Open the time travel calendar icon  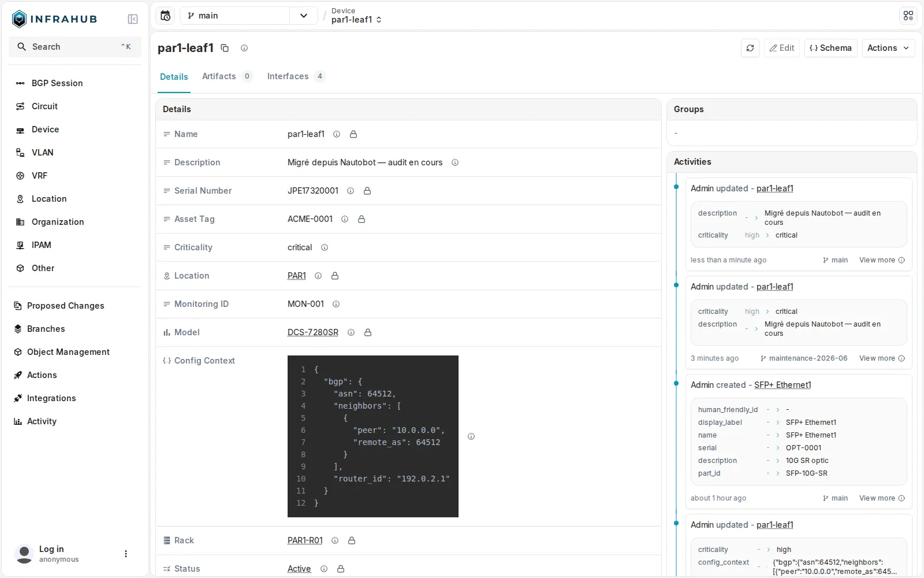(x=165, y=16)
